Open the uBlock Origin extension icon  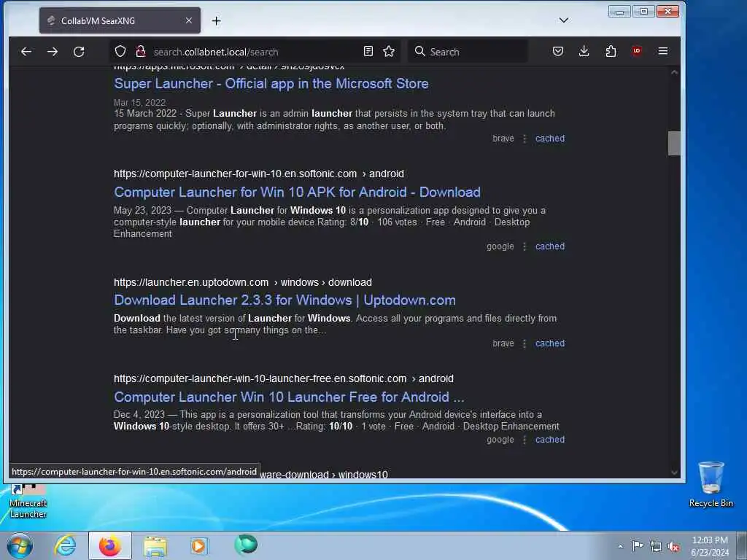tap(637, 52)
